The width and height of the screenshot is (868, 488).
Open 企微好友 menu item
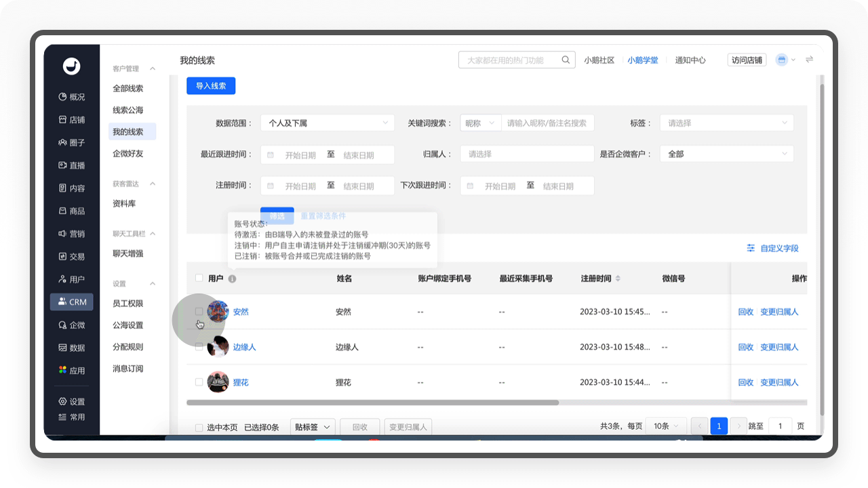(x=128, y=154)
